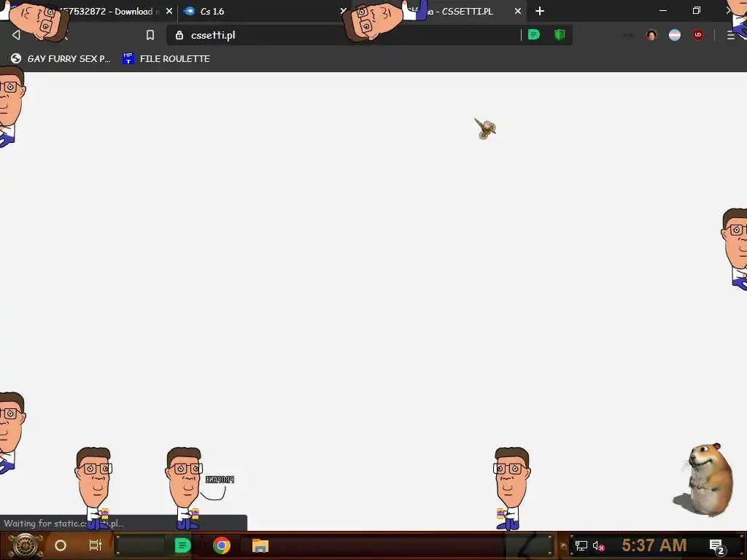The image size is (747, 560).
Task: Open the avatar face extension icon
Action: click(651, 35)
